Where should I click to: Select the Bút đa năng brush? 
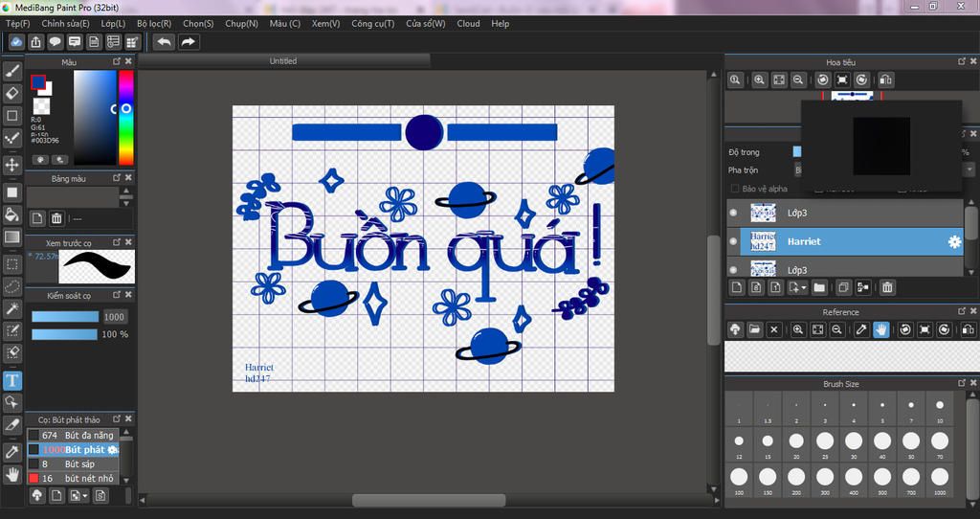(x=73, y=435)
